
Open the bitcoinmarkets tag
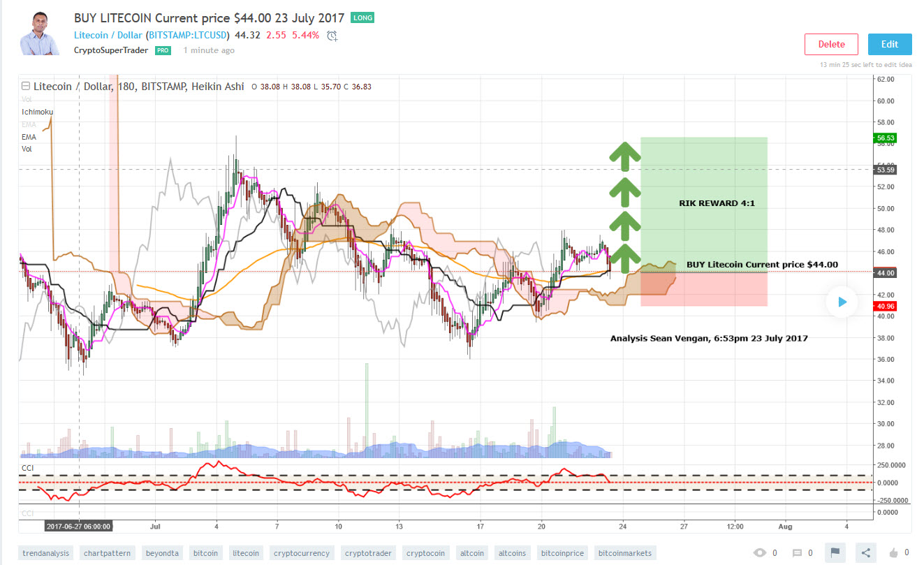coord(626,553)
